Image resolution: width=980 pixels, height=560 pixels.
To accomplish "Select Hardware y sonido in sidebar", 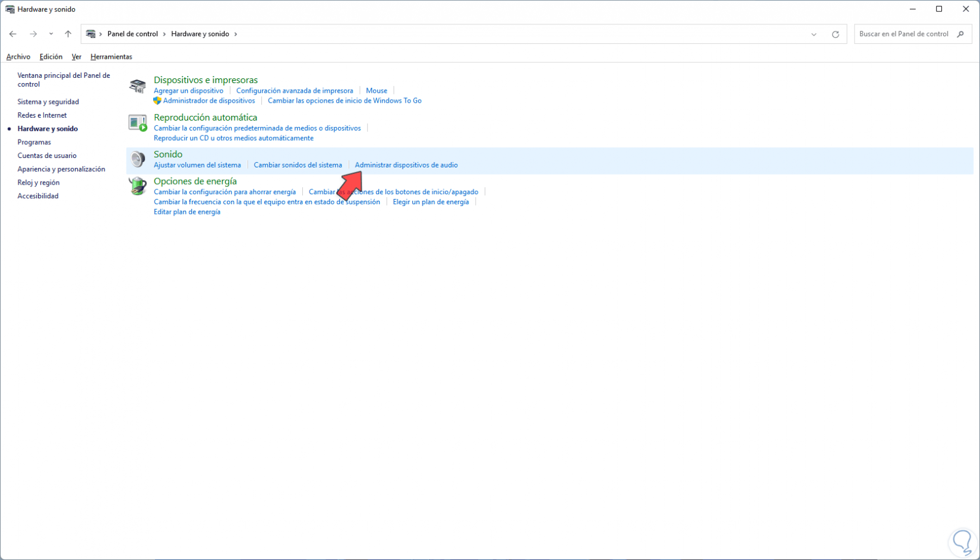I will [x=48, y=129].
